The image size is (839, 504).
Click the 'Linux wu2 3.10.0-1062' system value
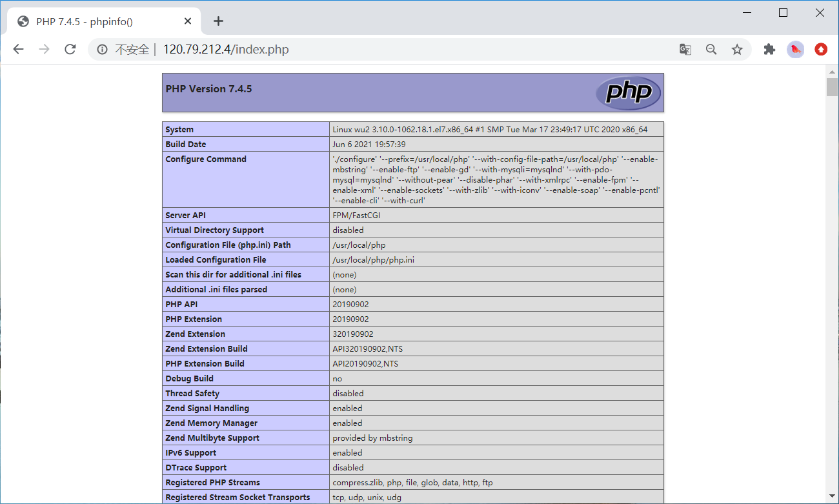[x=490, y=130]
